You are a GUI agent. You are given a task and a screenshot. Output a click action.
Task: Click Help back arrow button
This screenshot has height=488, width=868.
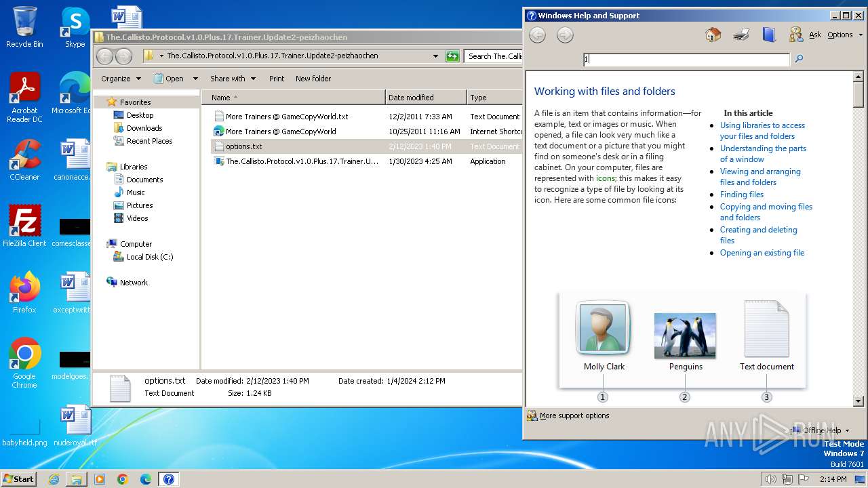coord(537,35)
